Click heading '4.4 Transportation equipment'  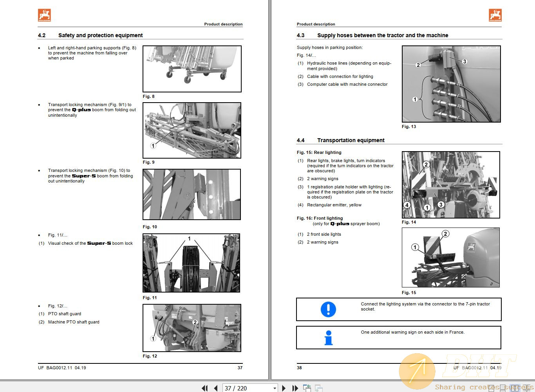(x=341, y=140)
